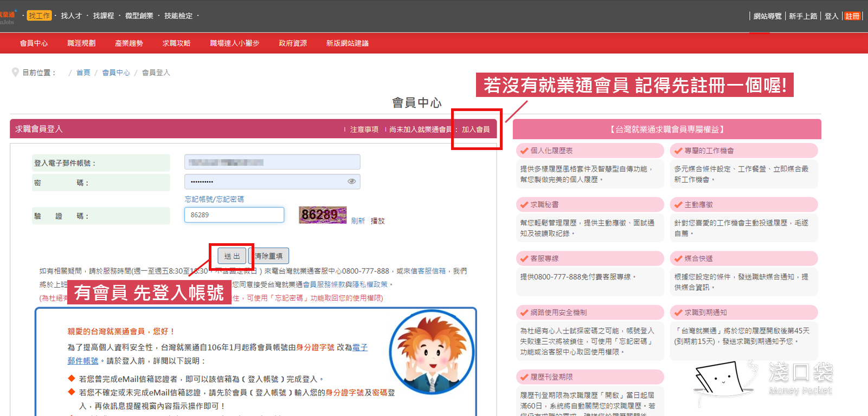This screenshot has height=416, width=868.
Task: Open 微型創業 in top navigation
Action: 139,16
